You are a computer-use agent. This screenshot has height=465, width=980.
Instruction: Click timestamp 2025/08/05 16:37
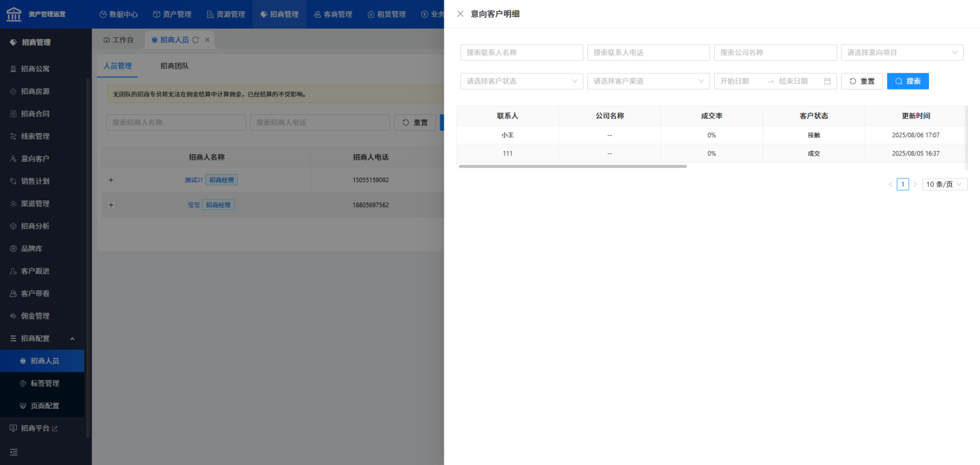point(916,153)
